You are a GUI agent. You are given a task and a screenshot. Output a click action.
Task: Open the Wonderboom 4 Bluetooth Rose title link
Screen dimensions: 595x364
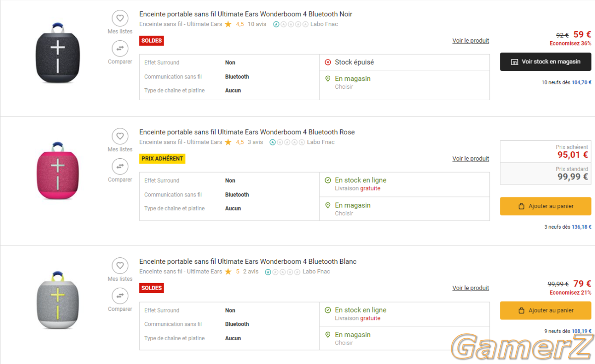tap(247, 132)
